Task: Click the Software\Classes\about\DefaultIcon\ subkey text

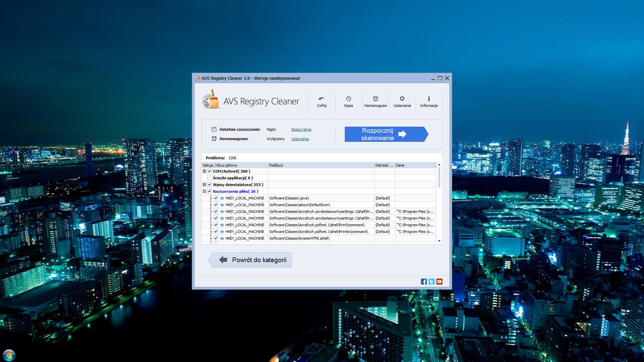Action: click(300, 205)
